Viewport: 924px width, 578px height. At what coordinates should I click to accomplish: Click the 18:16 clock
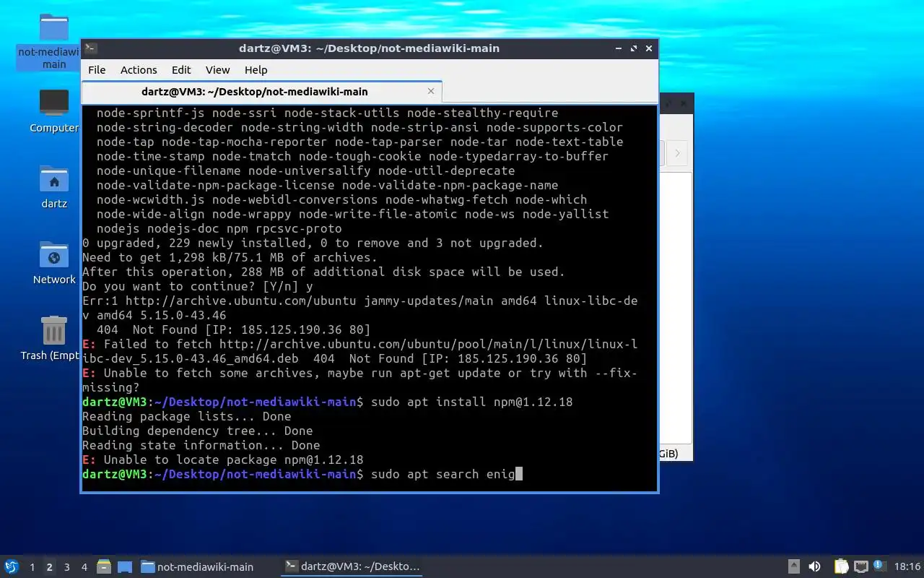click(907, 567)
